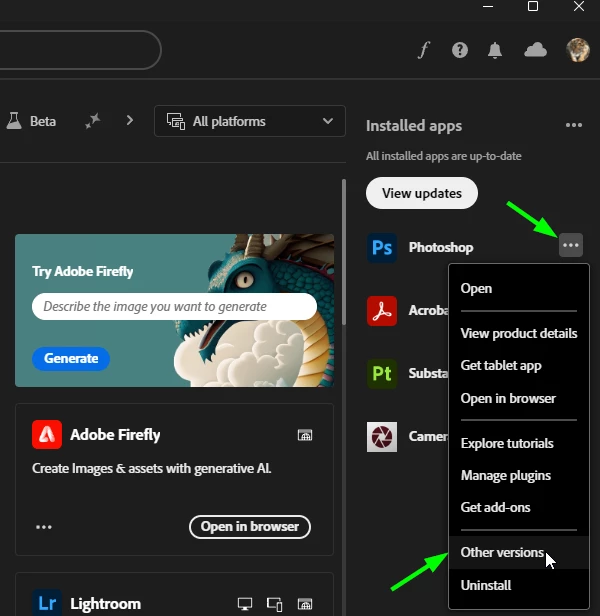Screen dimensions: 600x616
Task: Click Lightroom desktop platform icon
Action: point(245,603)
